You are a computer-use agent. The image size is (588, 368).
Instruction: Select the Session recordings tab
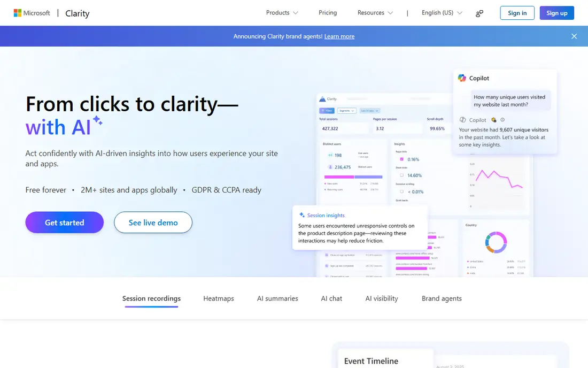[x=151, y=298]
